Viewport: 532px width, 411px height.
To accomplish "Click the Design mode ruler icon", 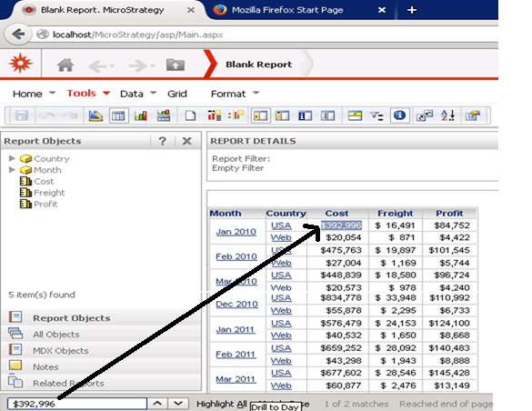I will 95,115.
